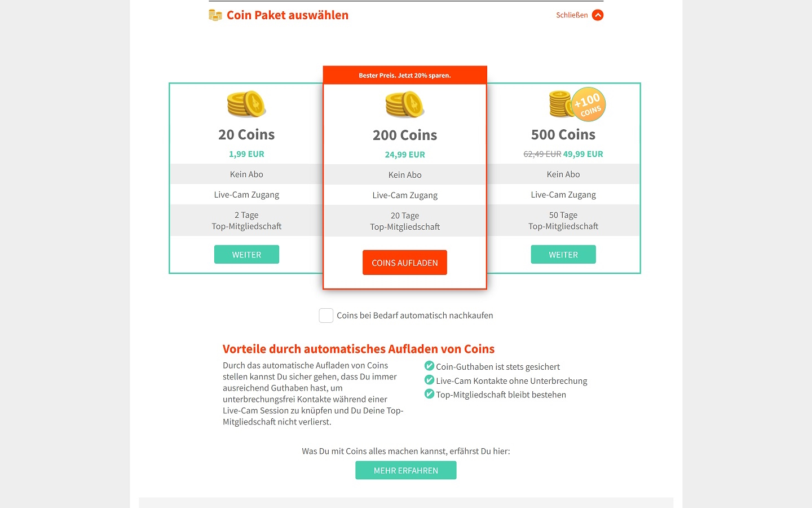Image resolution: width=812 pixels, height=508 pixels.
Task: Click the 24,99 EUR price label
Action: [x=405, y=155]
